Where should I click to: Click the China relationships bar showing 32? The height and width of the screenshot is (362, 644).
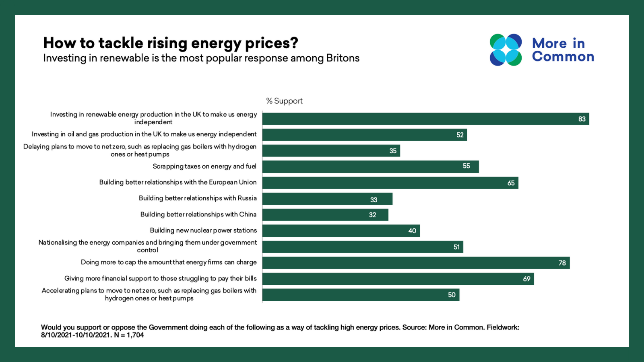click(325, 215)
